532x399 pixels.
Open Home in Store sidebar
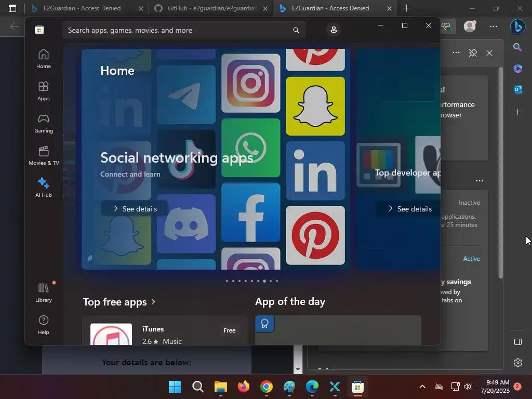[x=44, y=59]
